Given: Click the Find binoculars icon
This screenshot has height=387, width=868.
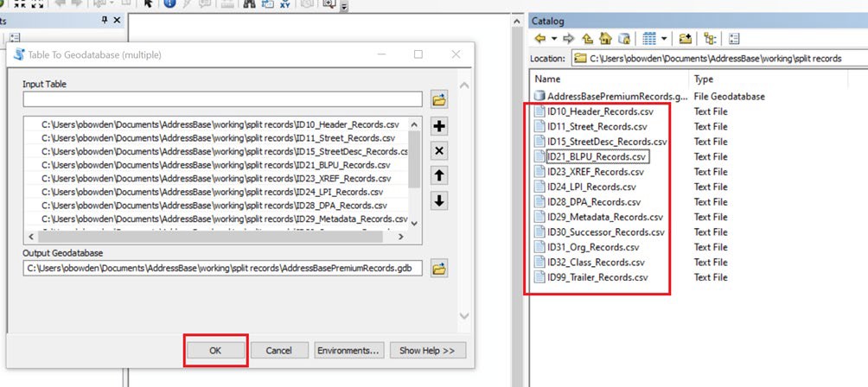Looking at the screenshot, I should (249, 3).
